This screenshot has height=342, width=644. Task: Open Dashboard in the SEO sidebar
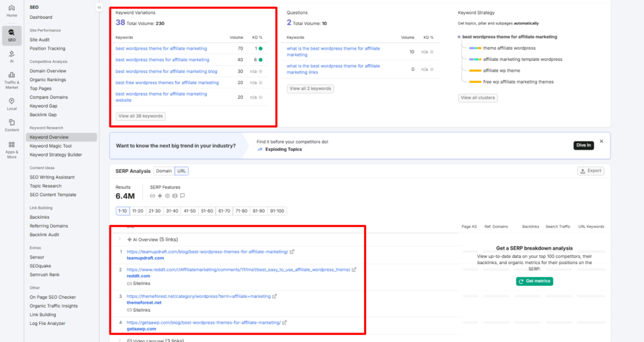click(41, 17)
